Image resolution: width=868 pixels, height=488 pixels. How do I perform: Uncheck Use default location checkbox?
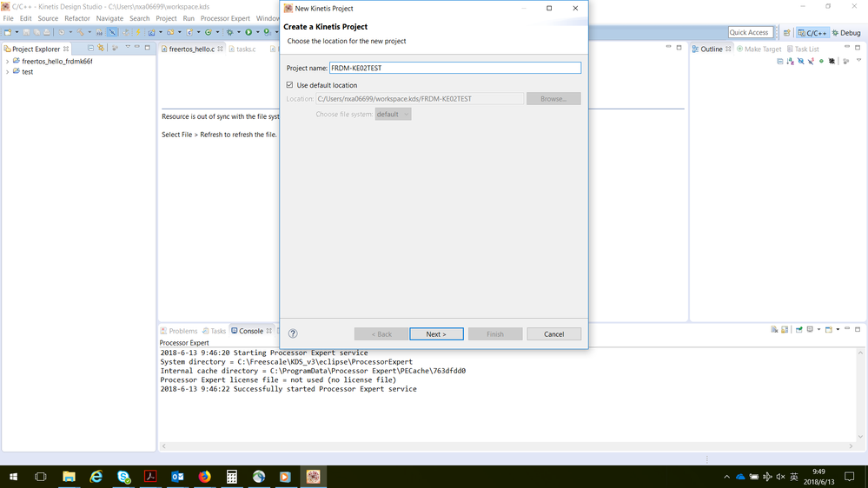(x=289, y=84)
